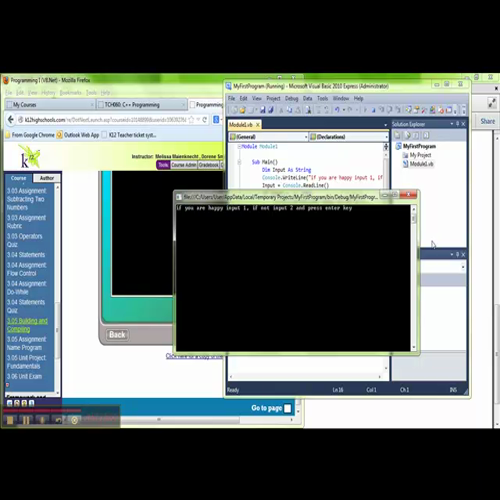This screenshot has width=500, height=500.
Task: Click round yellow icon in recorder overlay
Action: click(x=75, y=420)
